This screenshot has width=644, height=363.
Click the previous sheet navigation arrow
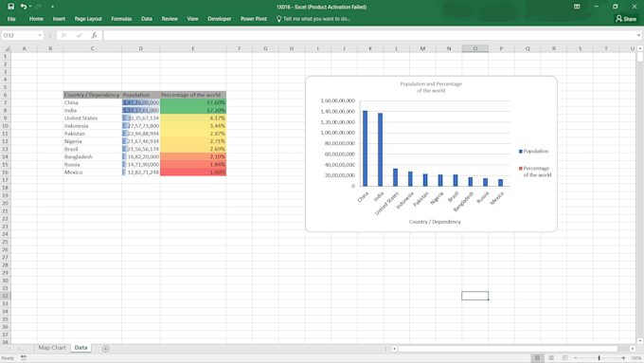[9, 349]
